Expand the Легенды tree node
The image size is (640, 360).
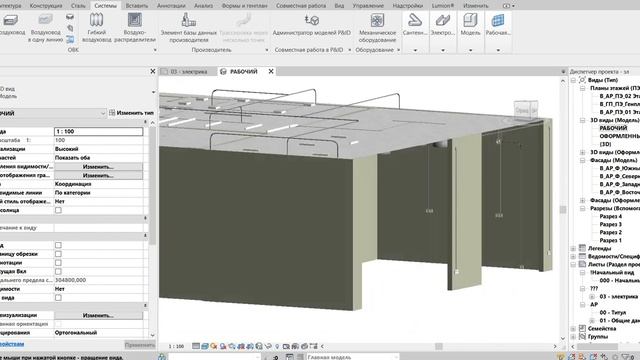[x=573, y=249]
